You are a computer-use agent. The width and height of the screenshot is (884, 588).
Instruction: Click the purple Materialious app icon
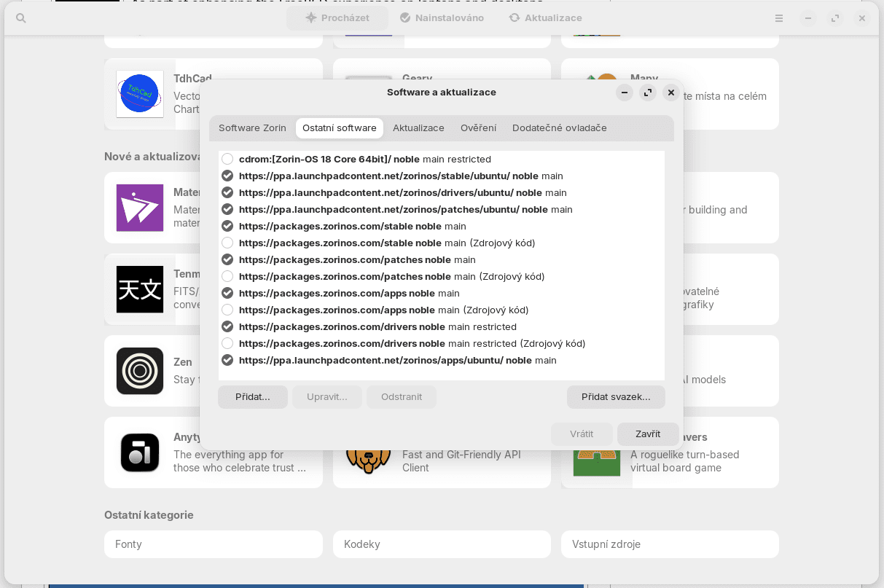pyautogui.click(x=140, y=208)
